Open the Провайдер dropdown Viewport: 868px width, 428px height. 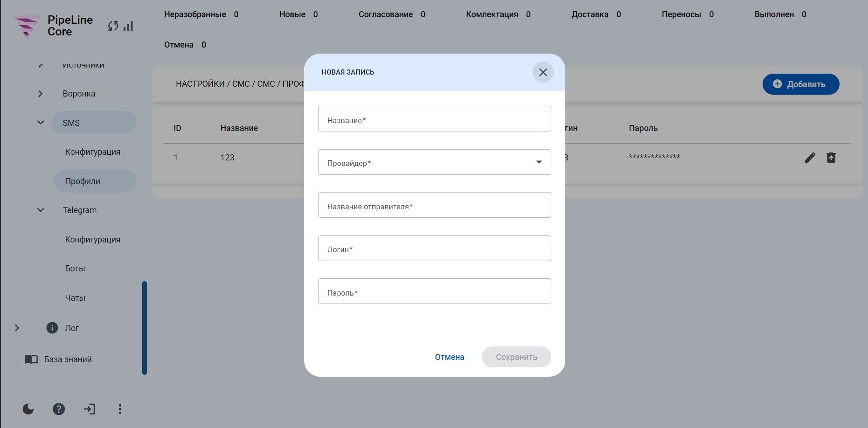coord(435,162)
